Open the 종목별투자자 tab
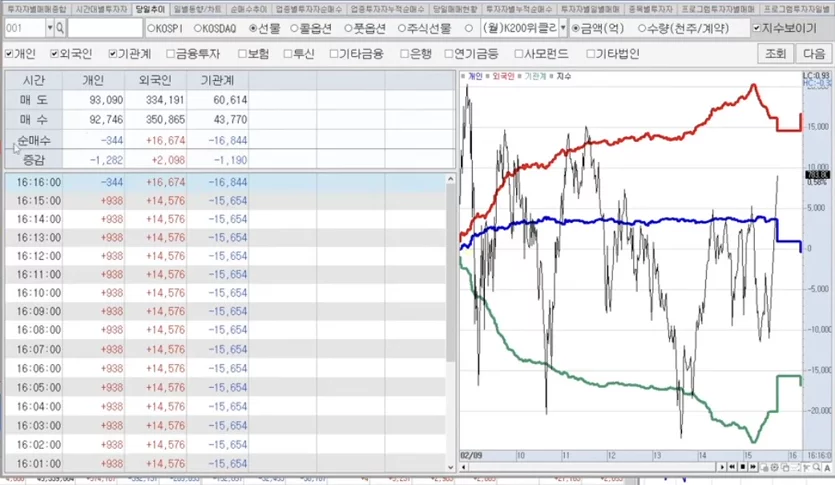The height and width of the screenshot is (485, 835). point(650,9)
